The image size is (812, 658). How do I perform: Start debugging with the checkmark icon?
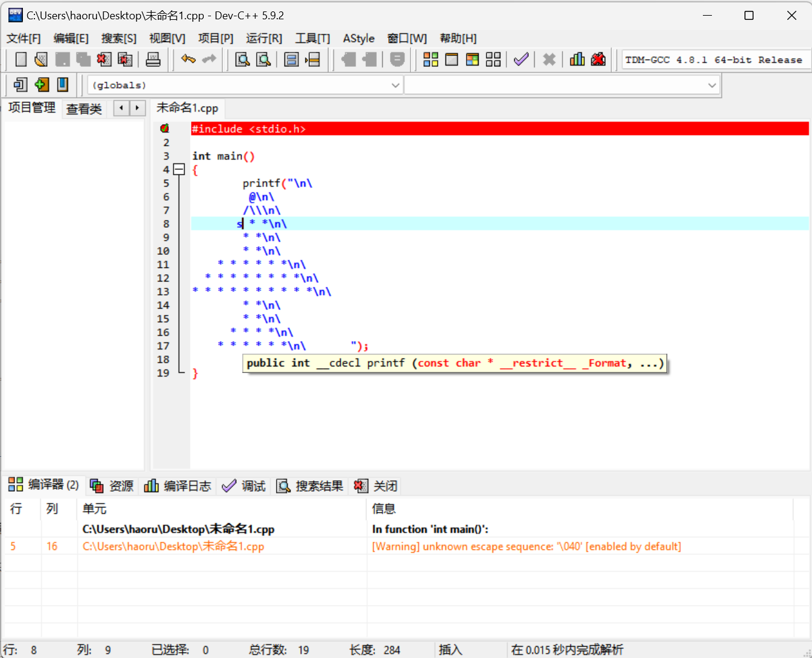(521, 59)
